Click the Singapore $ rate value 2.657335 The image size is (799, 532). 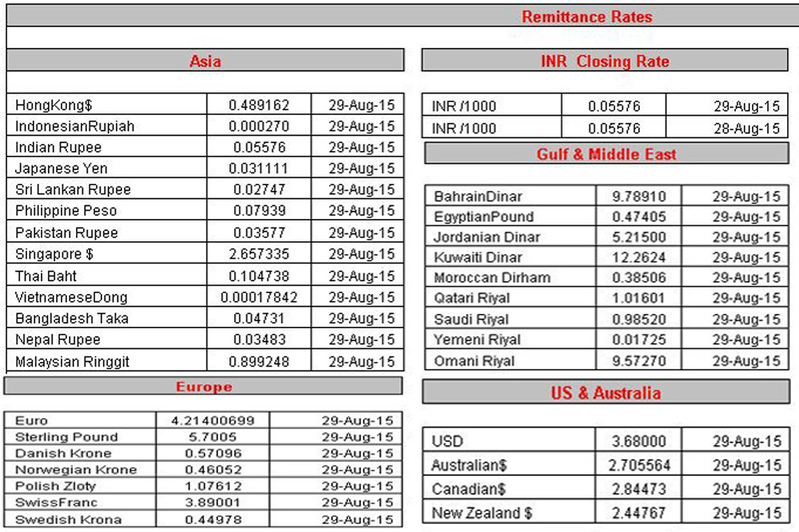(x=259, y=254)
